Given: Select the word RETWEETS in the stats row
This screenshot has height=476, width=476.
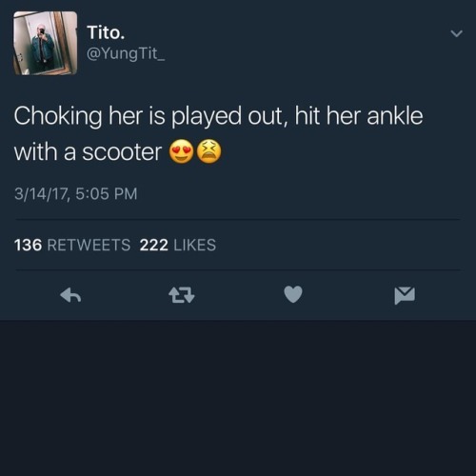Looking at the screenshot, I should pos(89,245).
